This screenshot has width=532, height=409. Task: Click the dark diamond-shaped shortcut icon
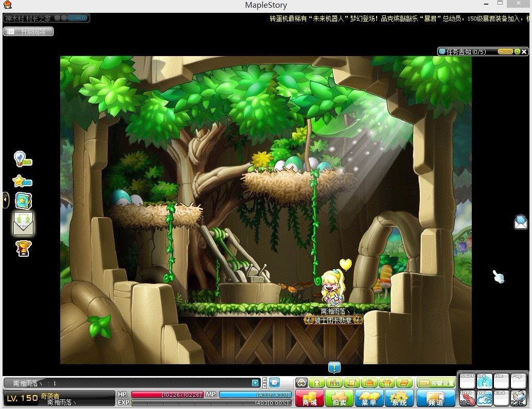pos(302,383)
